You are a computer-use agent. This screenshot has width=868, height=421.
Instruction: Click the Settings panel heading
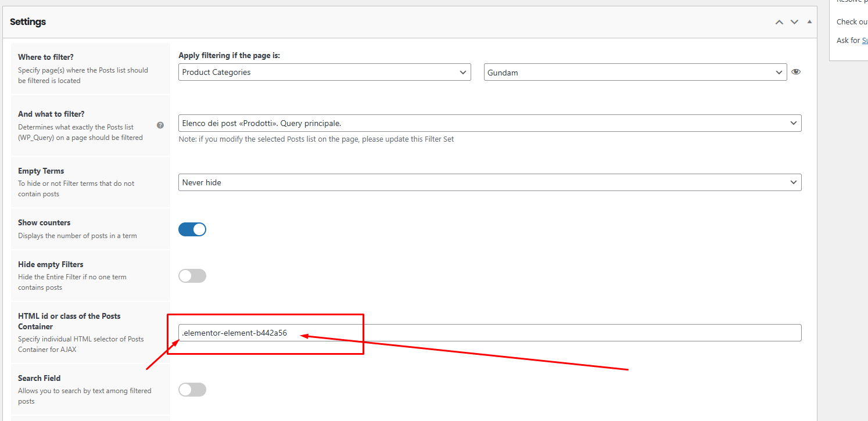click(x=28, y=22)
